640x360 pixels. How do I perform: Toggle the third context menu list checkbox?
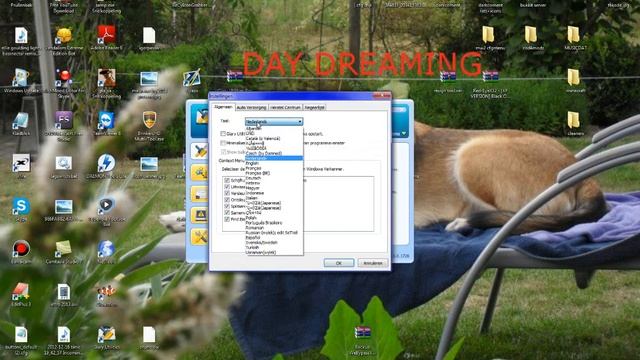click(x=227, y=193)
